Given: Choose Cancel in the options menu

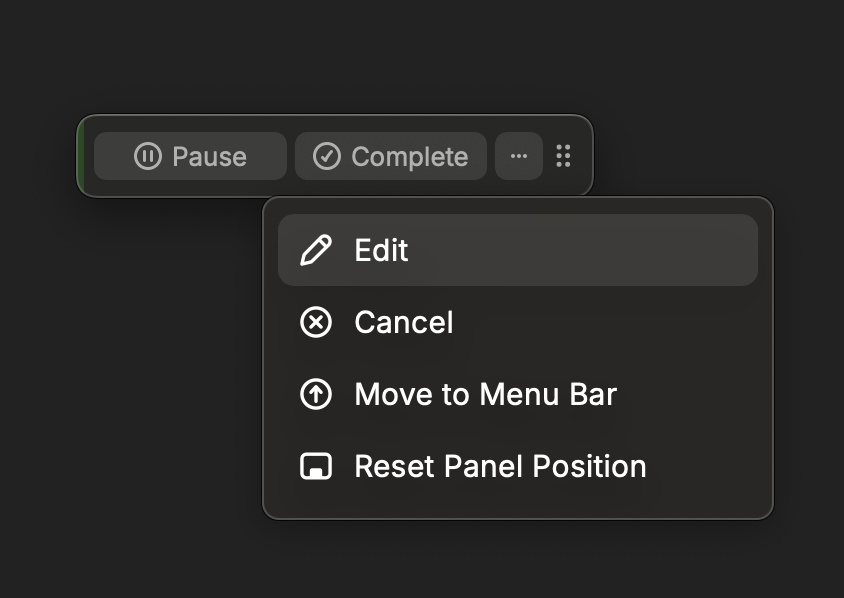Looking at the screenshot, I should 517,322.
